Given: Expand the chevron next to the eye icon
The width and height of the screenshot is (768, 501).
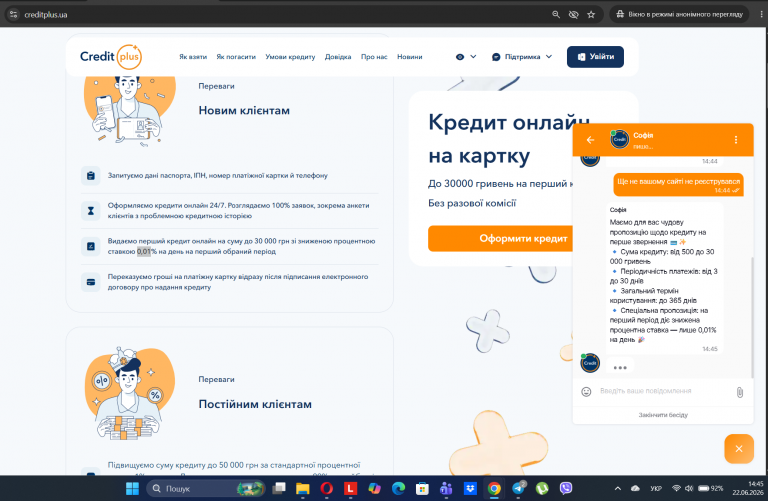Looking at the screenshot, I should (473, 57).
